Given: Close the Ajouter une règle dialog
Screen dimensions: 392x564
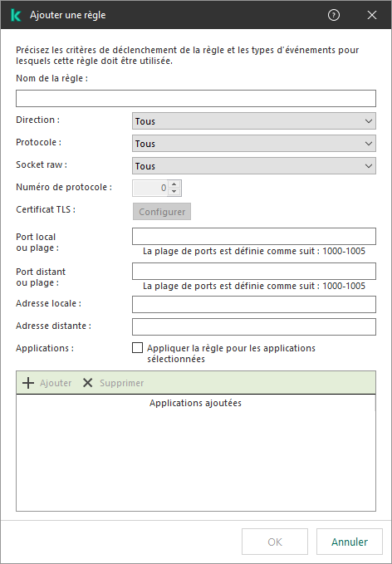Looking at the screenshot, I should coord(372,15).
